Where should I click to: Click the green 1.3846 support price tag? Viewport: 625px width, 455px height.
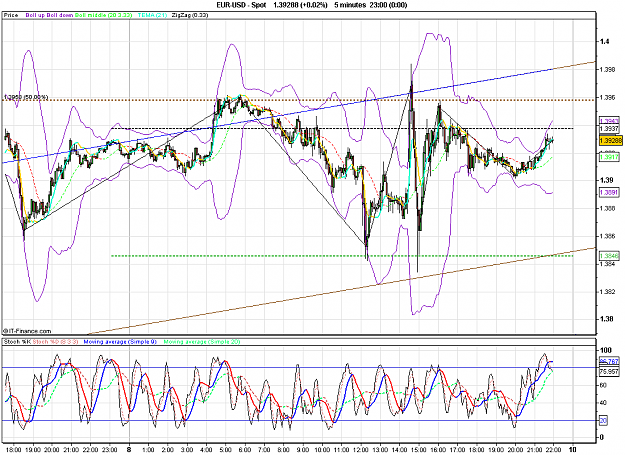tap(609, 255)
